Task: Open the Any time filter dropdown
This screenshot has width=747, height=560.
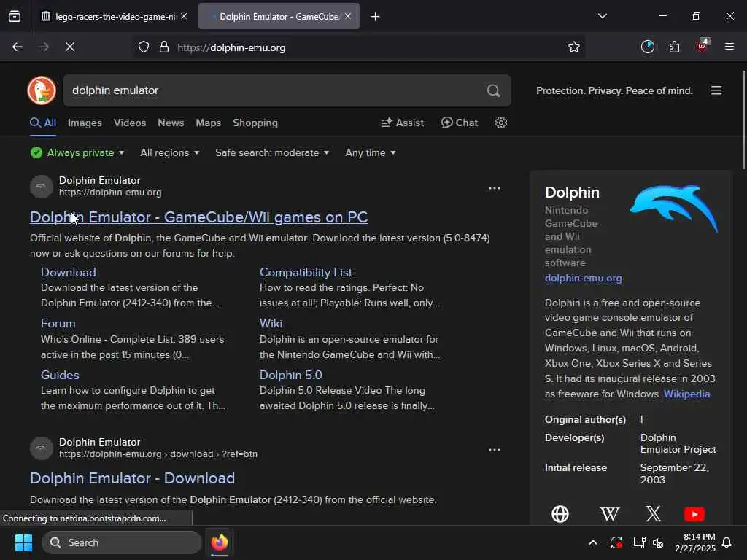Action: [370, 152]
